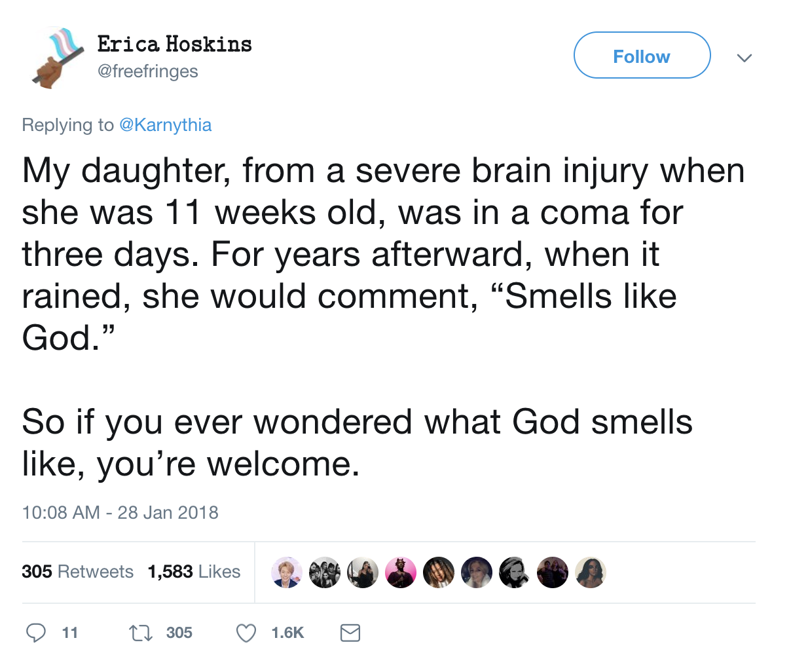
Task: Click the 1.6K likes count beside heart
Action: click(x=287, y=633)
